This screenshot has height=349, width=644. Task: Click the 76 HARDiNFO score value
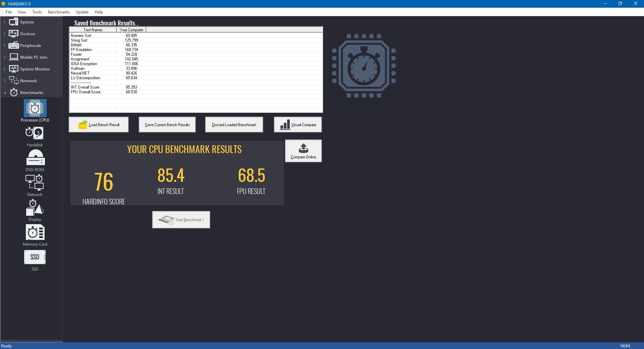pyautogui.click(x=104, y=182)
